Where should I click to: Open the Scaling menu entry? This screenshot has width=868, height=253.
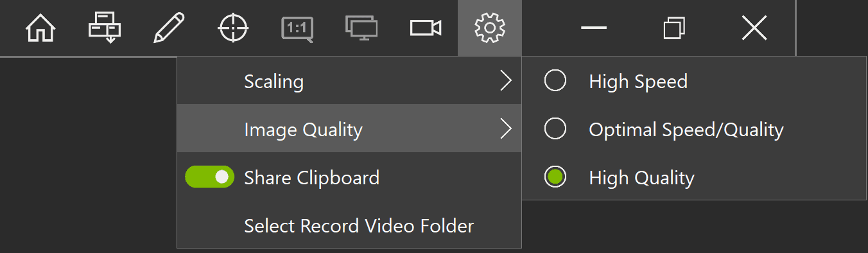pos(349,81)
